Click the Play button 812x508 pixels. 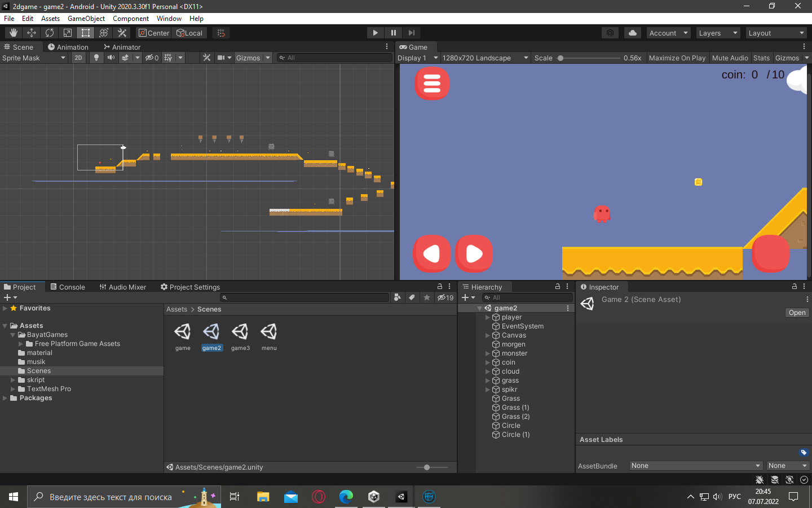376,33
